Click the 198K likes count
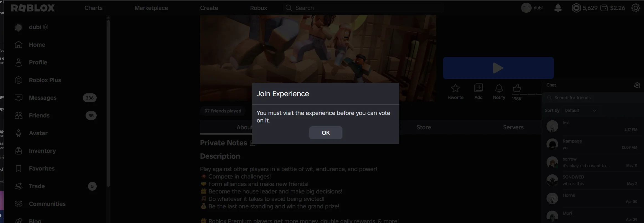Image resolution: width=644 pixels, height=223 pixels. point(516,99)
